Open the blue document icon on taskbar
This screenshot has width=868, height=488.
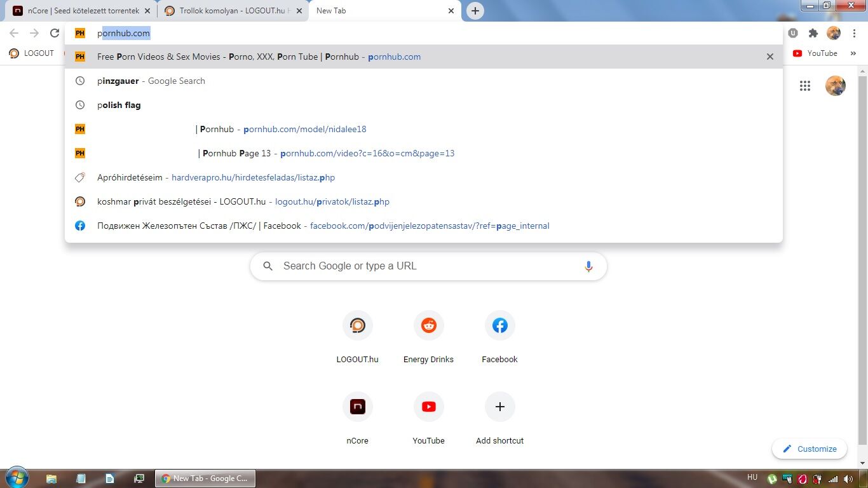pos(110,478)
